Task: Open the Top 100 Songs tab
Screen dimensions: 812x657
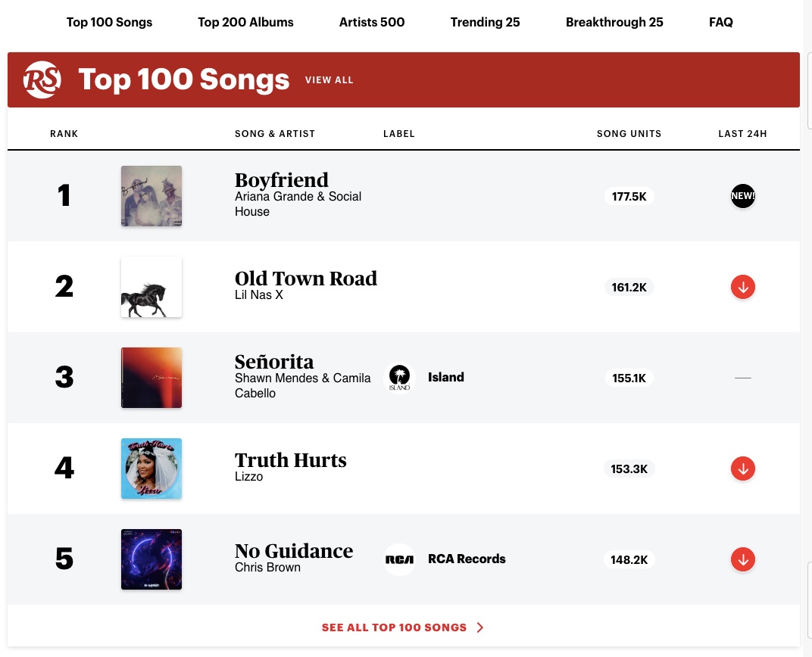Action: click(x=109, y=22)
